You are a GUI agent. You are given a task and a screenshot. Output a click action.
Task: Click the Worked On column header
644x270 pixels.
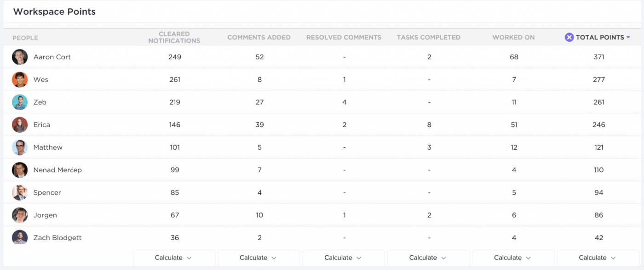point(513,38)
